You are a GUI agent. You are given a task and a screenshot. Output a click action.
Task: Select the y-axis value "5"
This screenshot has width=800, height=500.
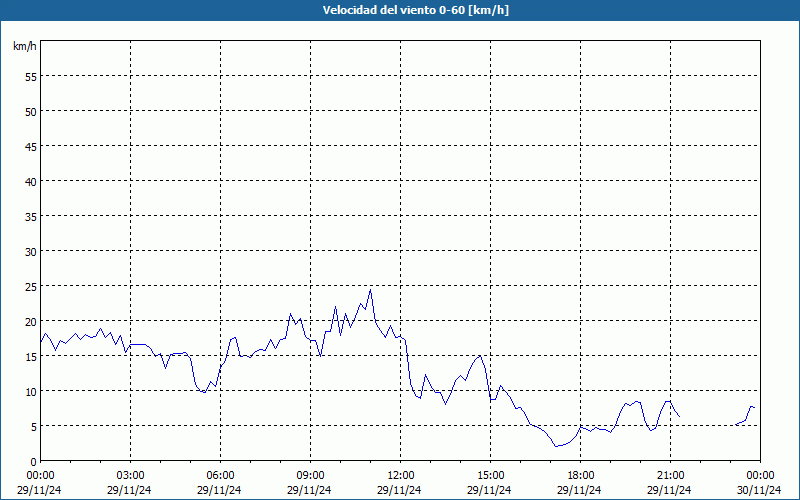click(x=34, y=427)
